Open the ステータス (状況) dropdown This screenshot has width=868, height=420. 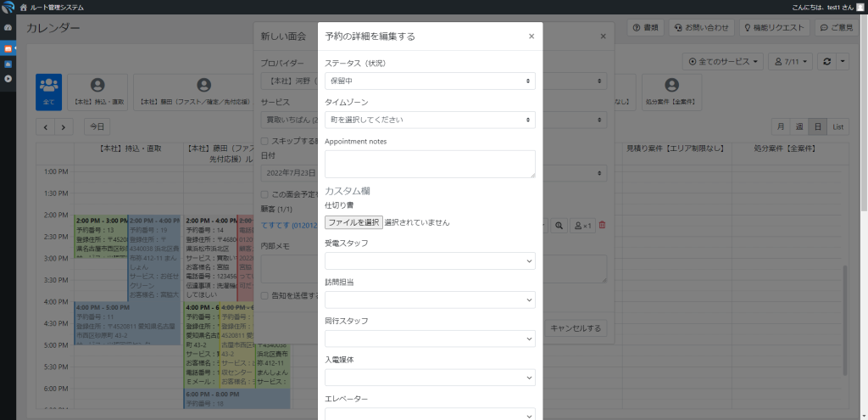pyautogui.click(x=430, y=81)
